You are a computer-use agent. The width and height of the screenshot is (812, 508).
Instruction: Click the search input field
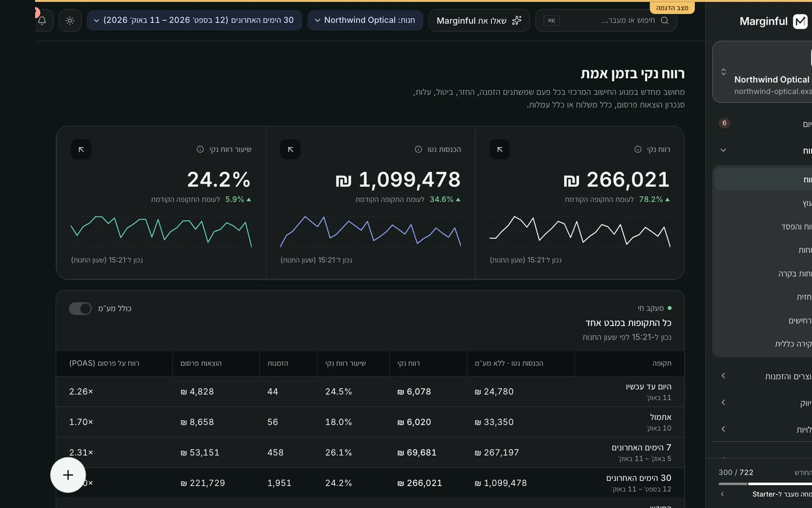point(606,20)
